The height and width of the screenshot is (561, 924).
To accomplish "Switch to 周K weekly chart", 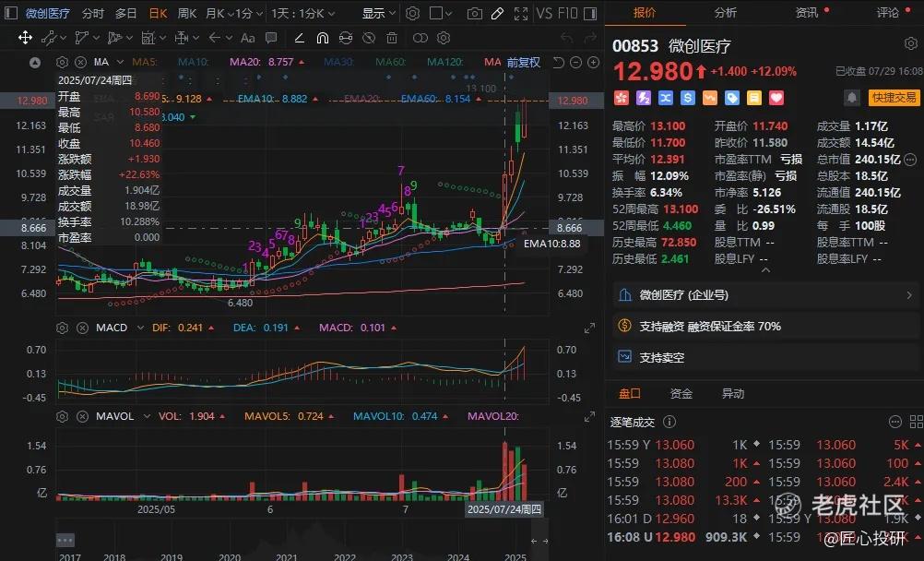I will click(x=187, y=13).
